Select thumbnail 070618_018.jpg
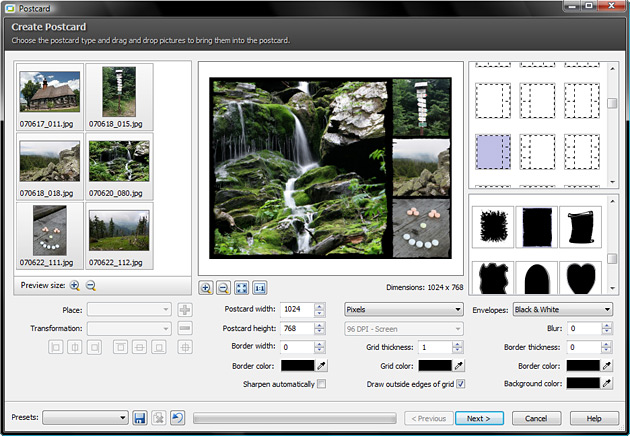The image size is (630, 436). point(50,166)
